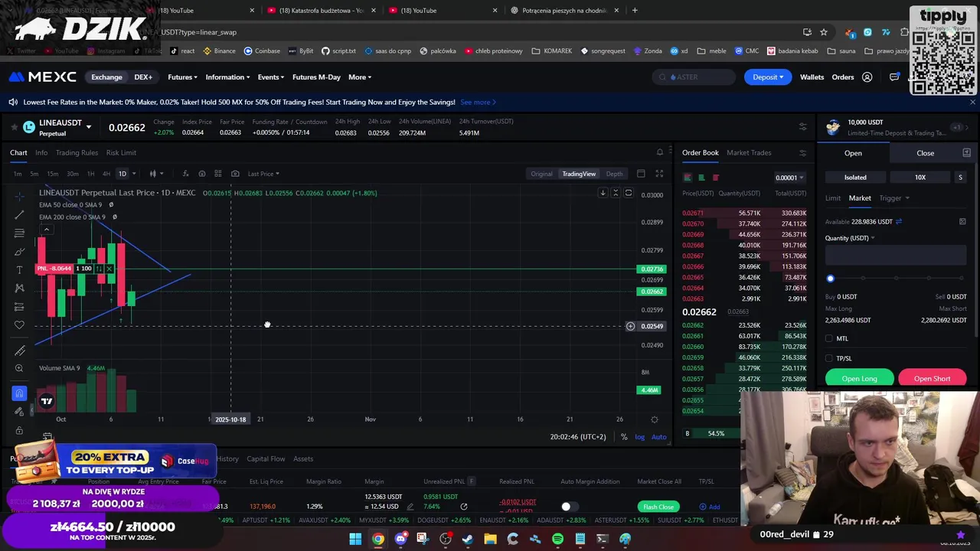Image resolution: width=980 pixels, height=551 pixels.
Task: Open the chart patterns tool
Action: tap(19, 289)
